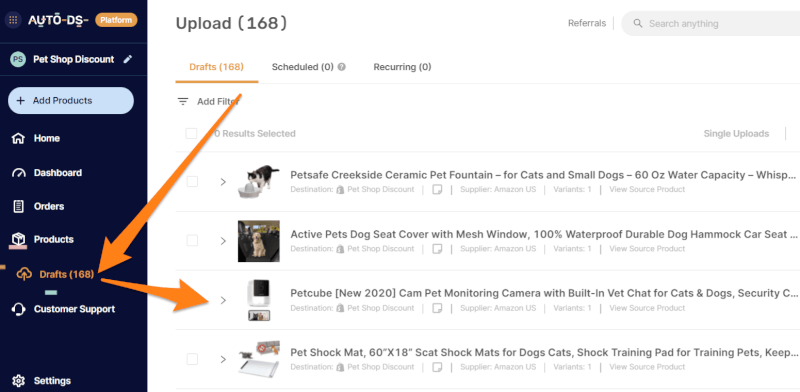
Task: Tick the select-all results checkbox
Action: coord(191,134)
